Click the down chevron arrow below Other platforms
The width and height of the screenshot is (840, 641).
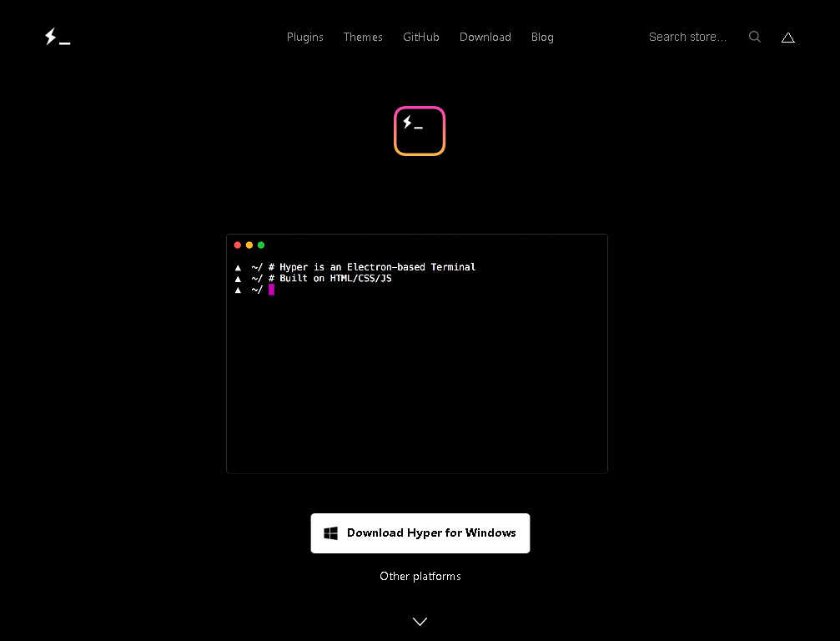pos(420,621)
